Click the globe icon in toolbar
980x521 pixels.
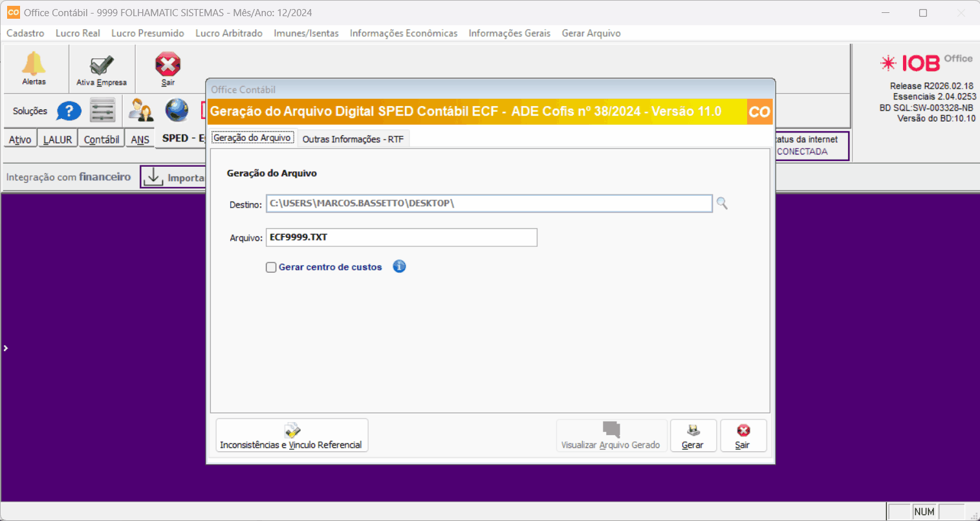(x=176, y=111)
